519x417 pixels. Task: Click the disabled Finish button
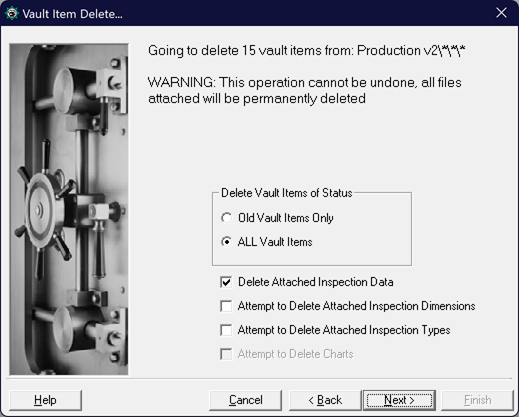pyautogui.click(x=477, y=400)
